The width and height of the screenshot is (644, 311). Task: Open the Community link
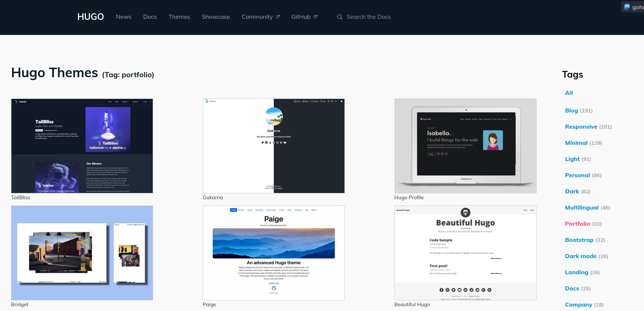261,17
